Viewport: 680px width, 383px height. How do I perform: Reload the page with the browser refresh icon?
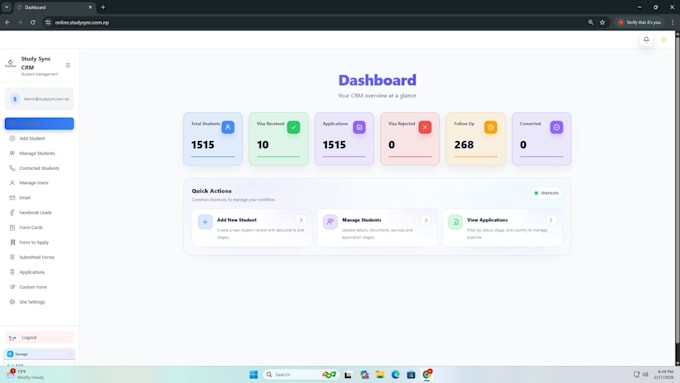33,22
